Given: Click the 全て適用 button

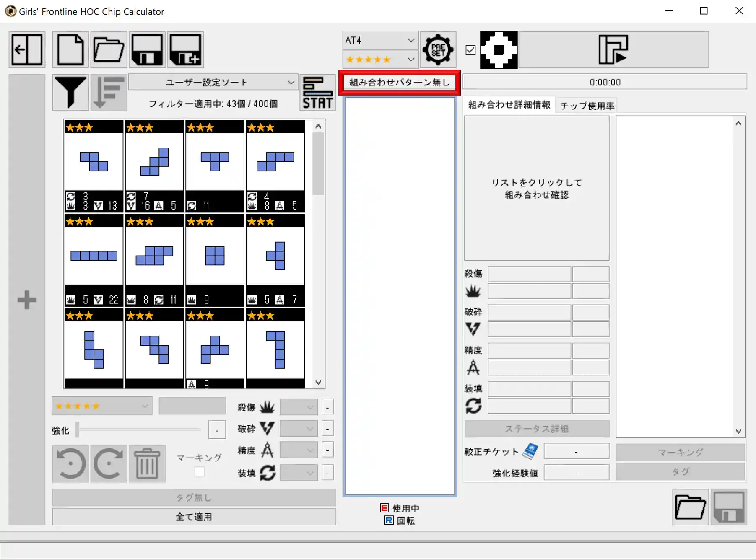Looking at the screenshot, I should point(194,517).
